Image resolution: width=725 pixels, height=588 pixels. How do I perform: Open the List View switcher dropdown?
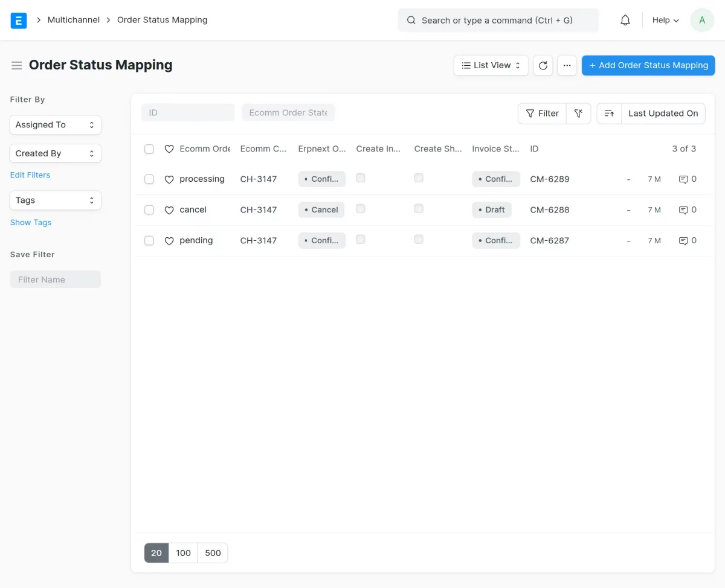click(491, 65)
